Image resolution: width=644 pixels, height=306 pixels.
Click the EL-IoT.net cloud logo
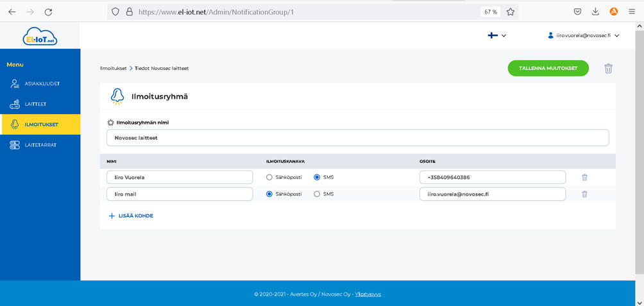click(x=40, y=36)
